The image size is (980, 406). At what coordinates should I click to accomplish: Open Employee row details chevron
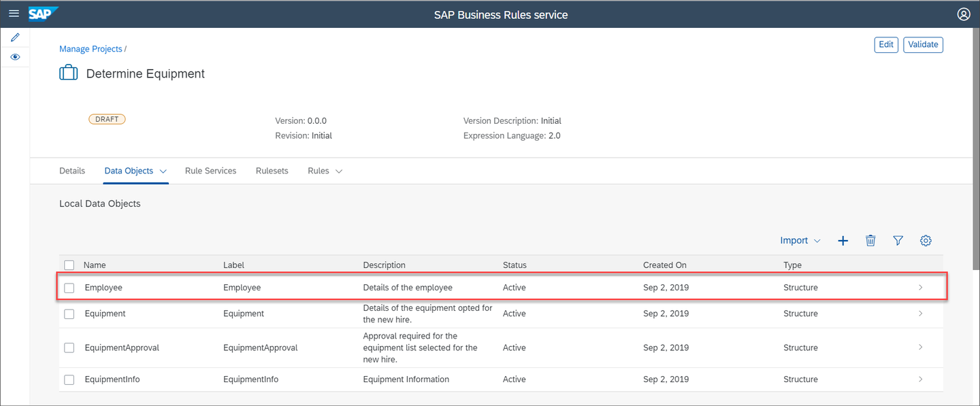coord(921,288)
